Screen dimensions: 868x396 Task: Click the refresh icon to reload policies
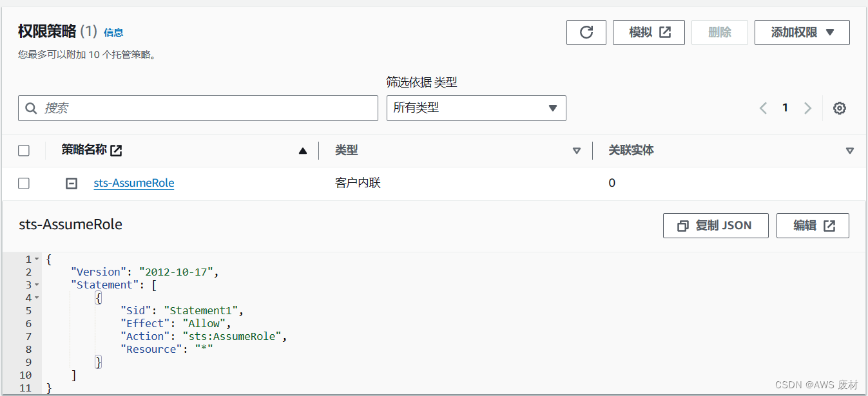point(586,32)
